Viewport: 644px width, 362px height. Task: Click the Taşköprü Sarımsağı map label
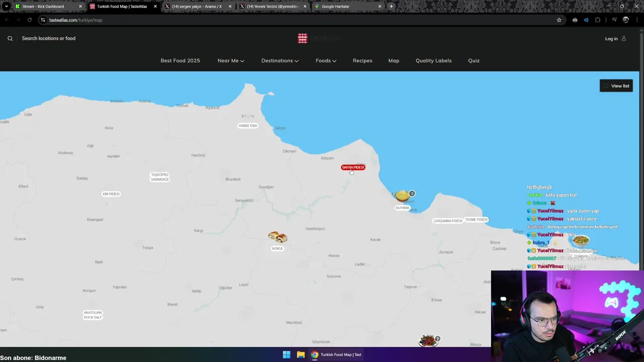pos(159,177)
